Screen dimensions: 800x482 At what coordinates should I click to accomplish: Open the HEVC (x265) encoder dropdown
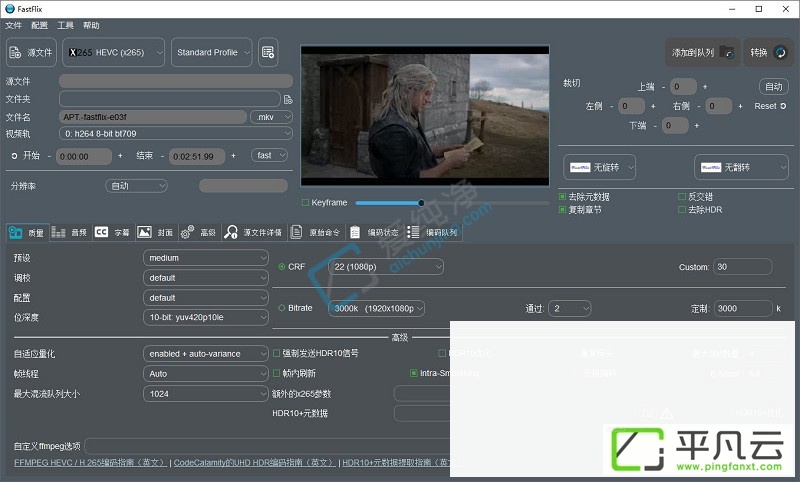[x=114, y=53]
